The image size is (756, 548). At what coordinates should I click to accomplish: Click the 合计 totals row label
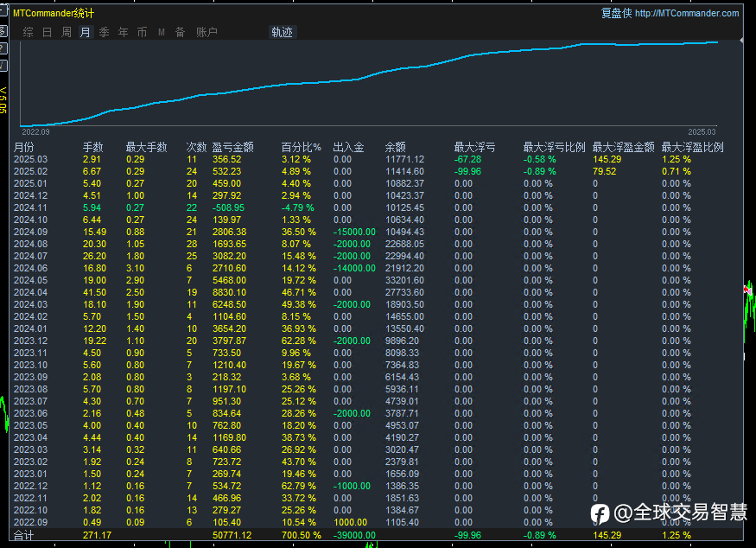point(23,536)
